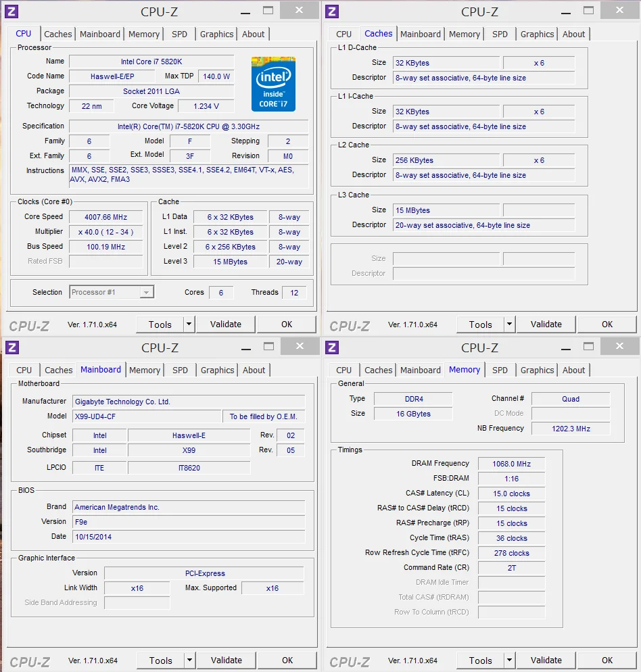
Task: Click OK in the Caches window
Action: coord(607,325)
